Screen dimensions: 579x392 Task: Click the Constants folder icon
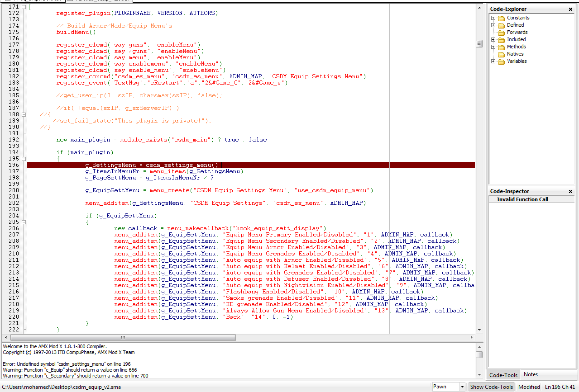click(x=501, y=18)
